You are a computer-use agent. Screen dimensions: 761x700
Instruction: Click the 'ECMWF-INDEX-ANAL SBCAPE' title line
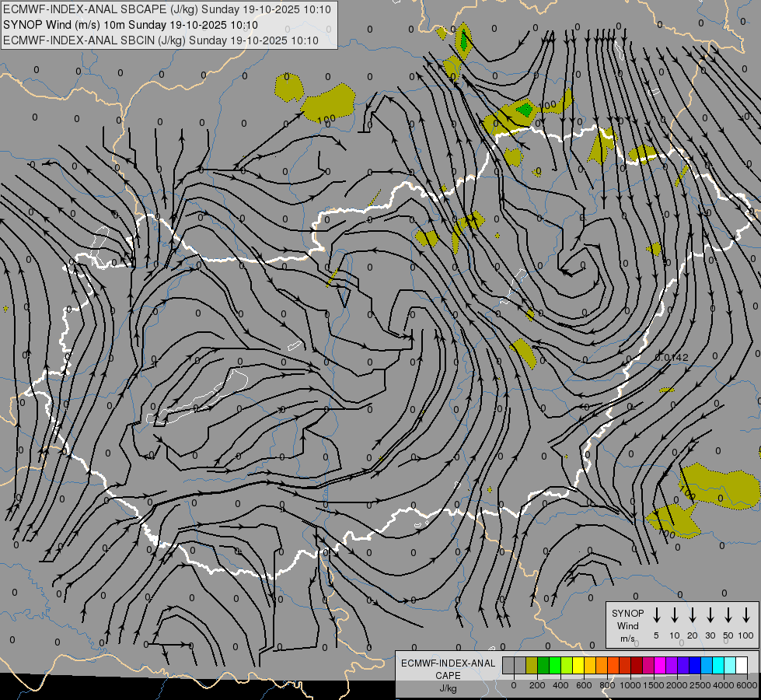167,9
